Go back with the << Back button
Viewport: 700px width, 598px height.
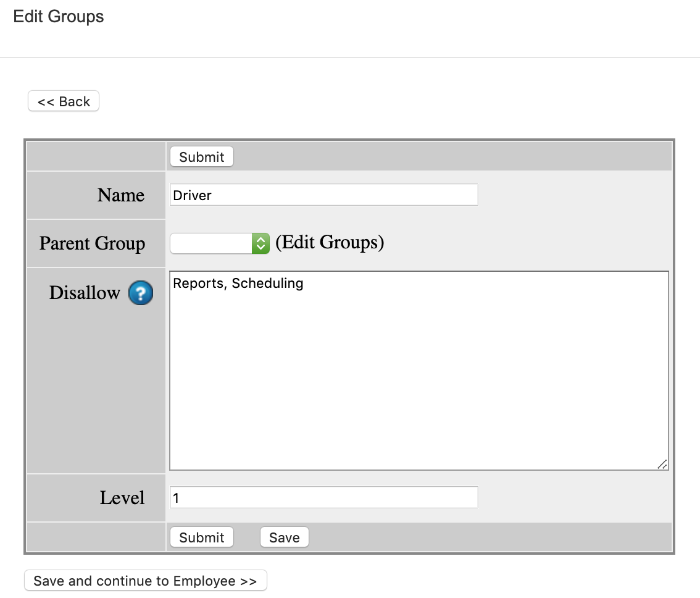64,101
